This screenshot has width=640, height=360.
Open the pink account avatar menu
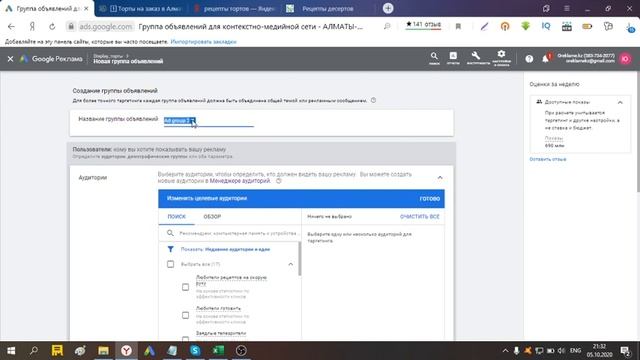point(625,59)
